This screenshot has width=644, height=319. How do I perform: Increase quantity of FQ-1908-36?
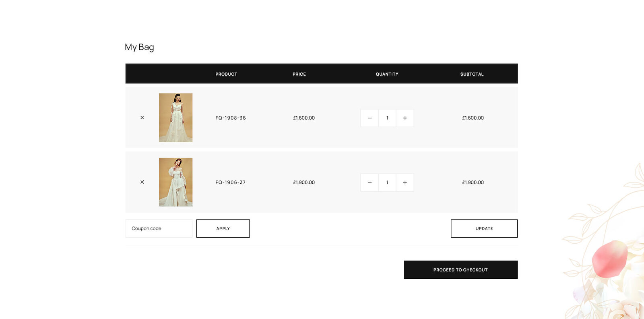pyautogui.click(x=405, y=118)
